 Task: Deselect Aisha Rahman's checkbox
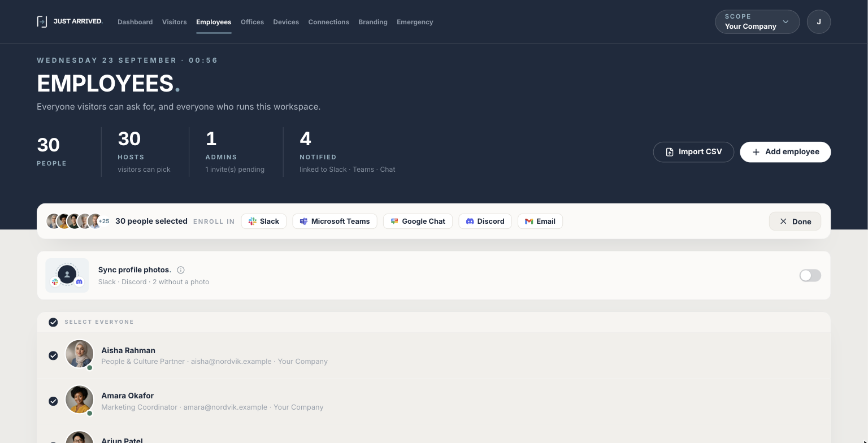53,355
